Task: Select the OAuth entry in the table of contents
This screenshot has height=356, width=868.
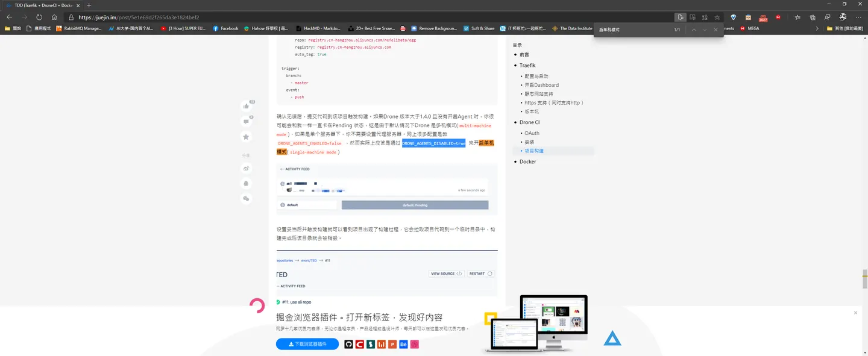Action: point(532,133)
